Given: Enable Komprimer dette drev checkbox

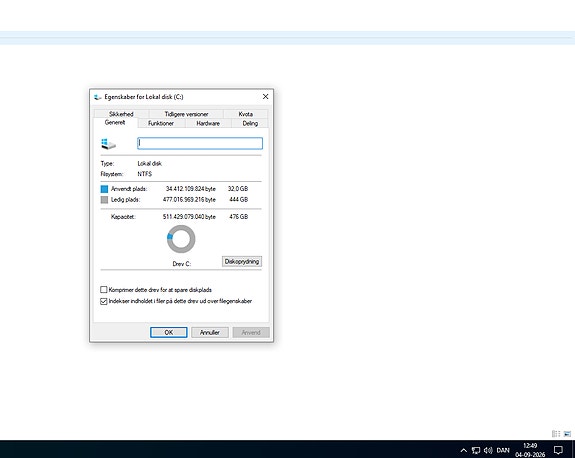Looking at the screenshot, I should point(104,290).
